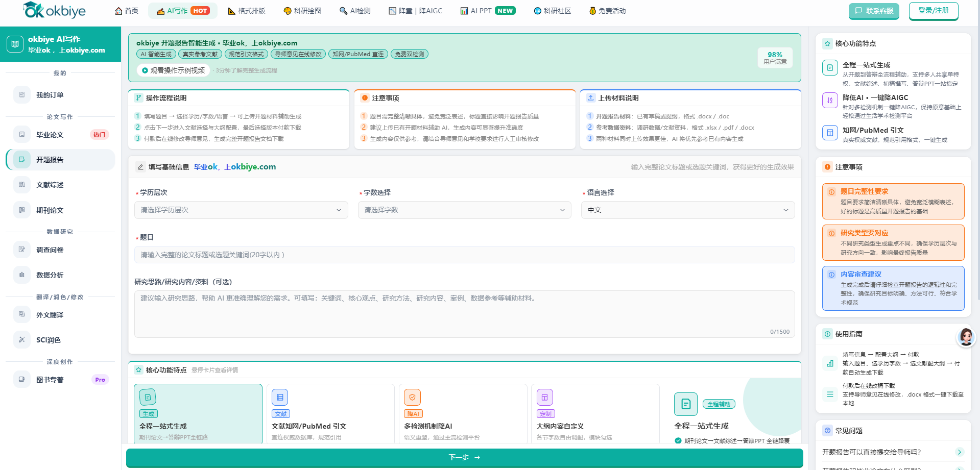Viewport: 980px width, 470px height.
Task: Open 科研绘图 in the top navigation
Action: (x=302, y=11)
